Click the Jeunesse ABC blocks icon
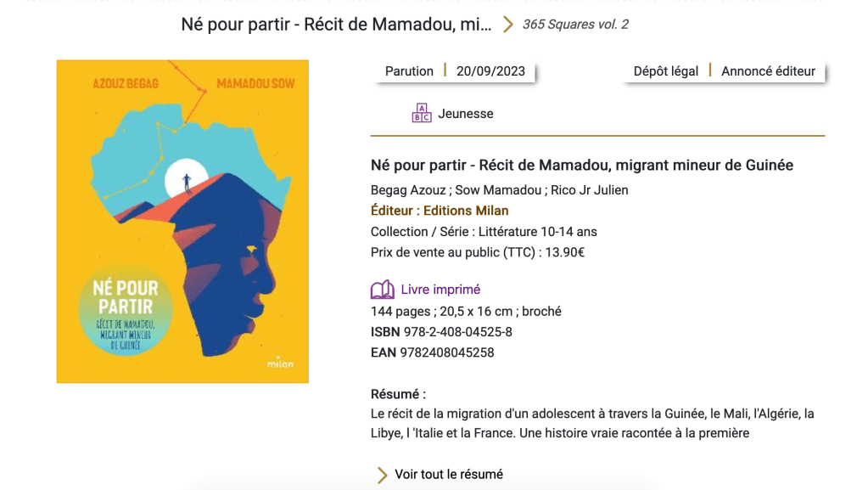 coord(422,114)
